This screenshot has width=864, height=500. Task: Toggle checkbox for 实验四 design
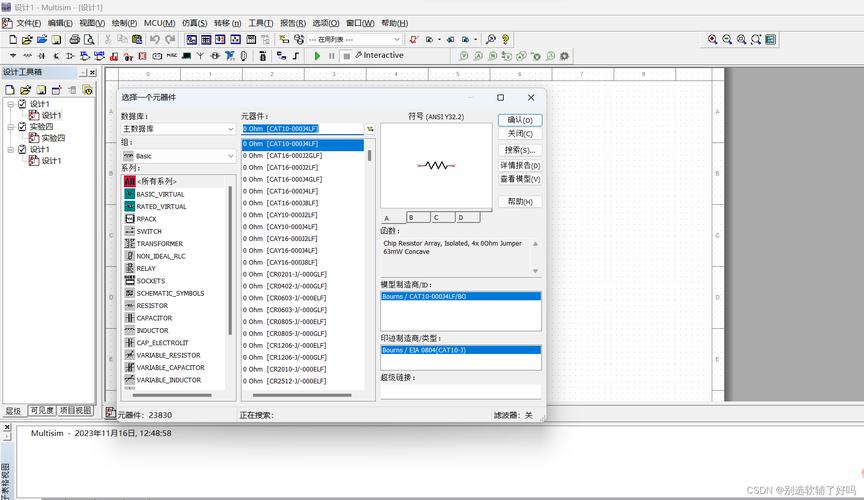pos(21,127)
